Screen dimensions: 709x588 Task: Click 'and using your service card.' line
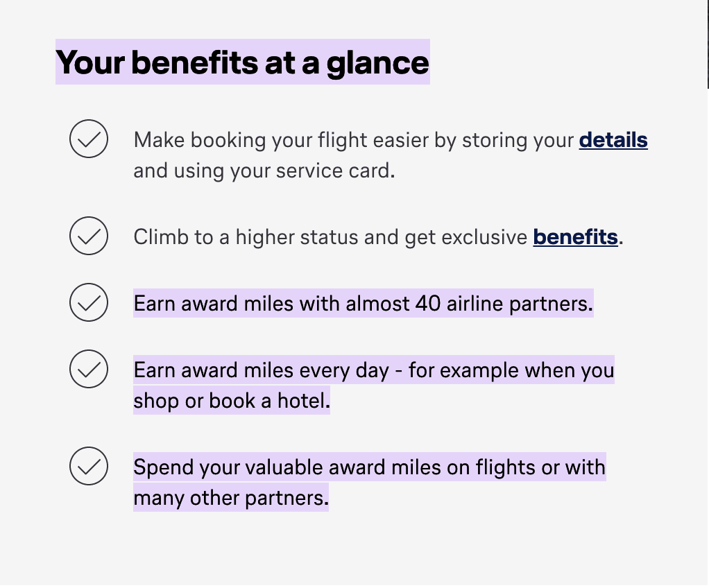[264, 171]
